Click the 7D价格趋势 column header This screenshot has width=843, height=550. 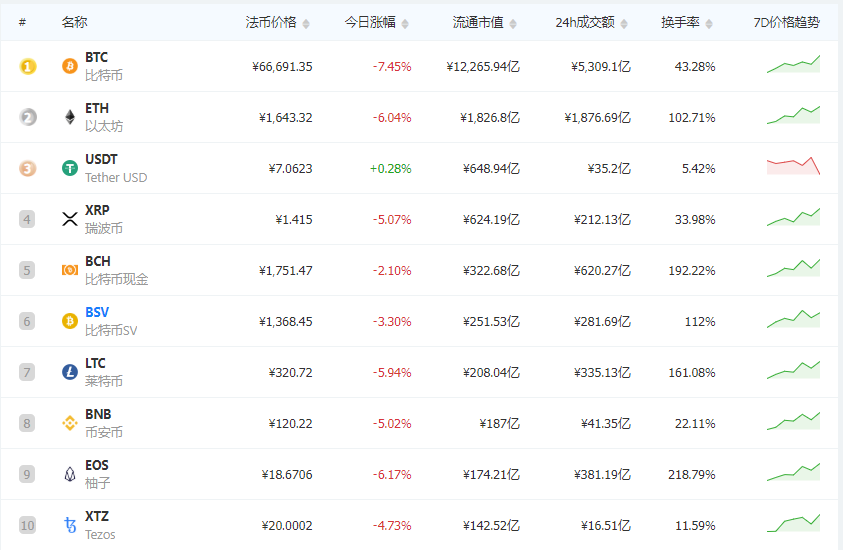pyautogui.click(x=786, y=22)
